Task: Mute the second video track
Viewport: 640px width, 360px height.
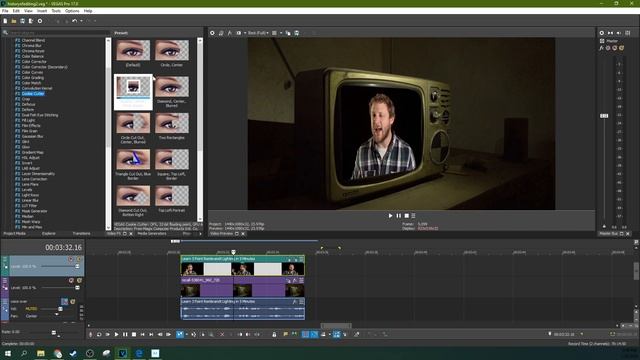Action: pyautogui.click(x=71, y=280)
